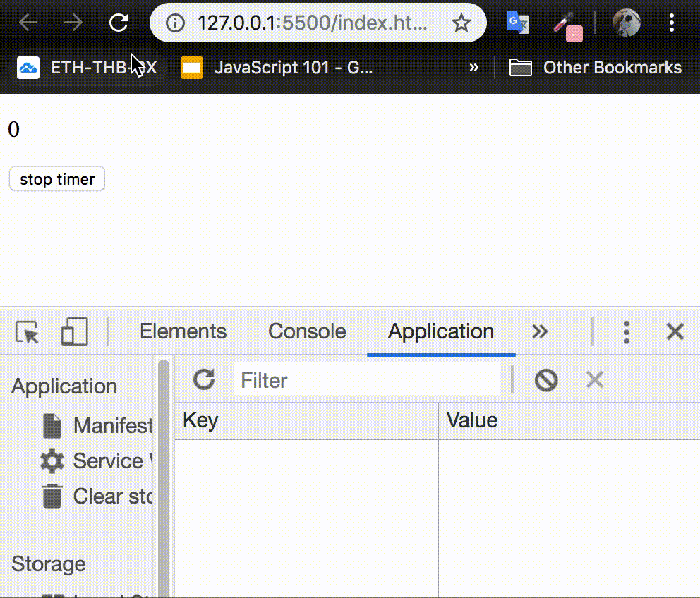Click Clear storage in the sidebar
This screenshot has width=700, height=598.
[x=113, y=496]
